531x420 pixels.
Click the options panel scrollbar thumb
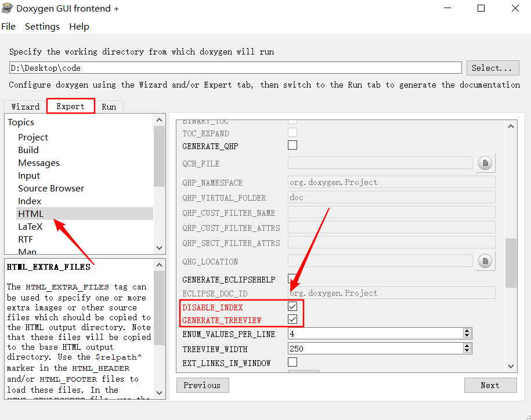coord(511,263)
